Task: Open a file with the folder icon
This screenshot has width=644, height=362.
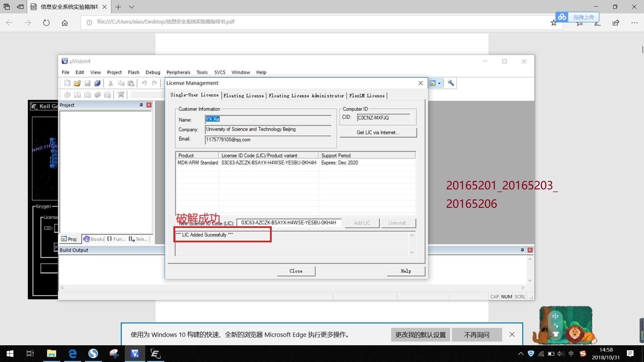Action: click(x=77, y=83)
